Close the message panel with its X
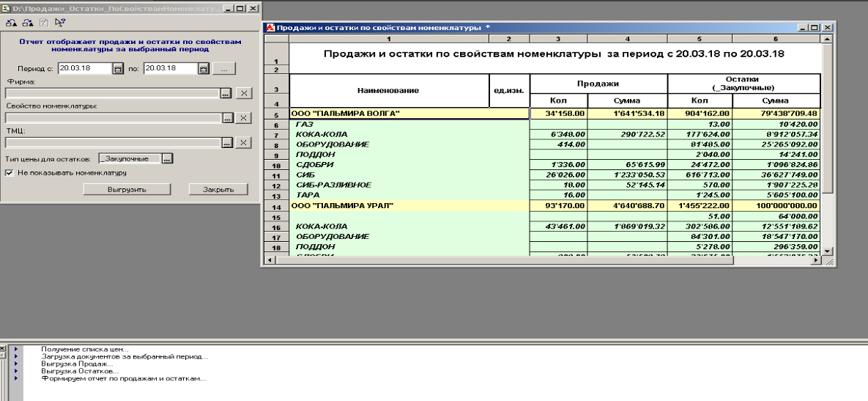This screenshot has height=401, width=868. [x=2, y=348]
